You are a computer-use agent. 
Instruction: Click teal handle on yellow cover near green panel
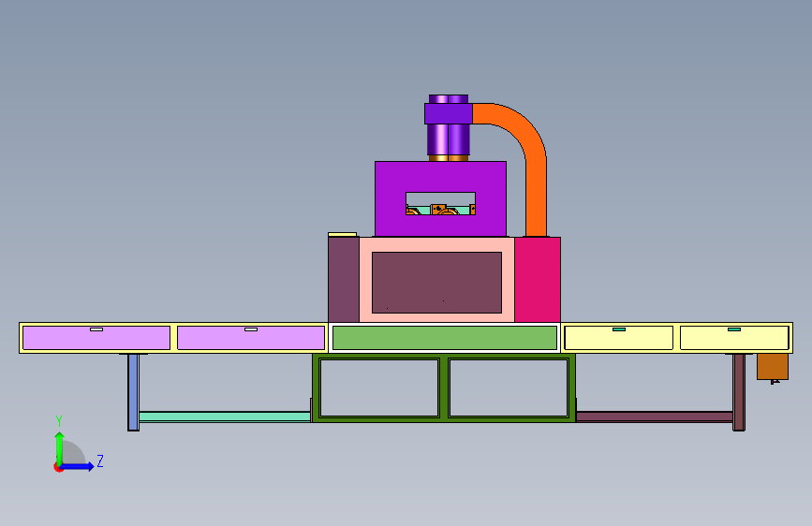pyautogui.click(x=619, y=329)
